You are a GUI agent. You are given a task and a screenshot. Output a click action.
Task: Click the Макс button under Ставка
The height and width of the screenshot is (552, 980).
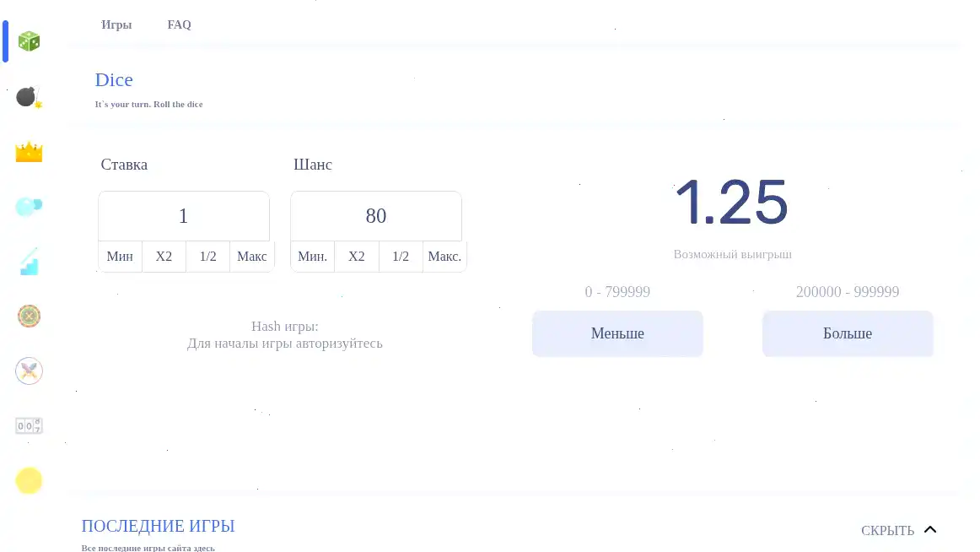coord(251,257)
